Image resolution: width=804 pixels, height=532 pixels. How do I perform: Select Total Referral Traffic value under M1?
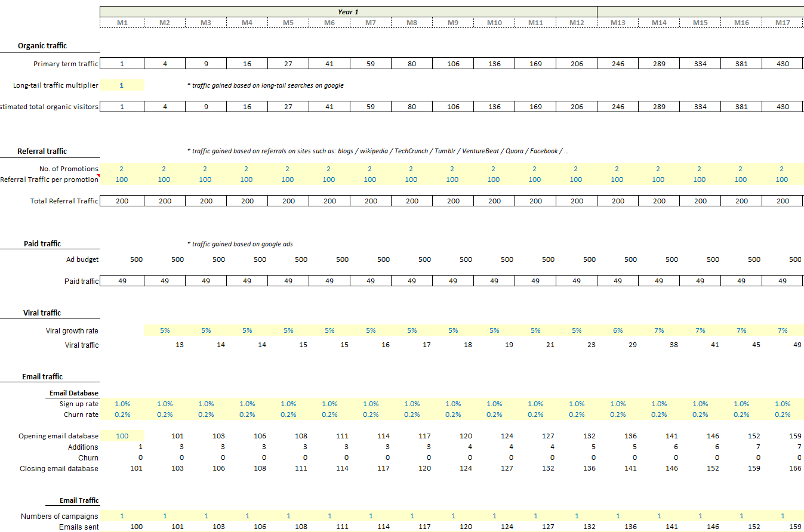[122, 201]
